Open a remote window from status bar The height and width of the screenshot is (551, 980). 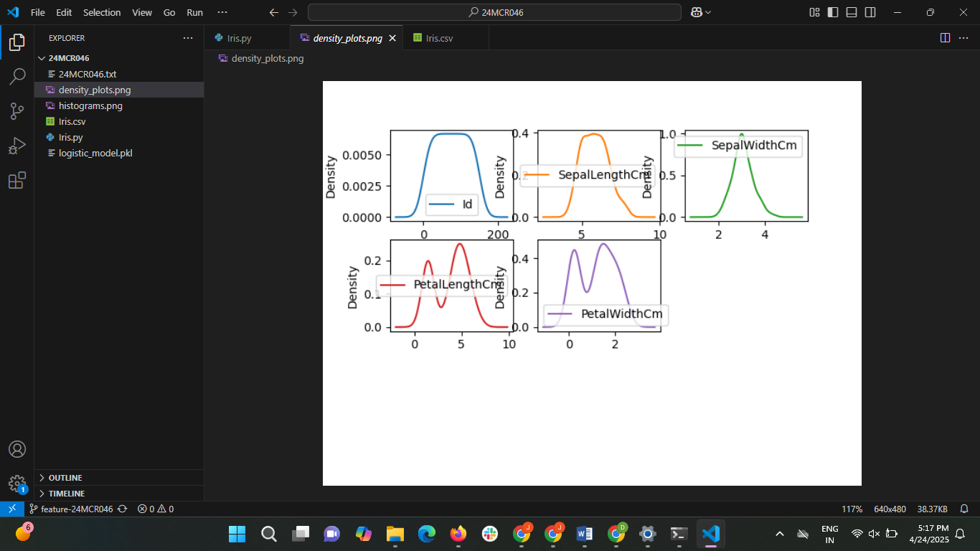coord(11,509)
